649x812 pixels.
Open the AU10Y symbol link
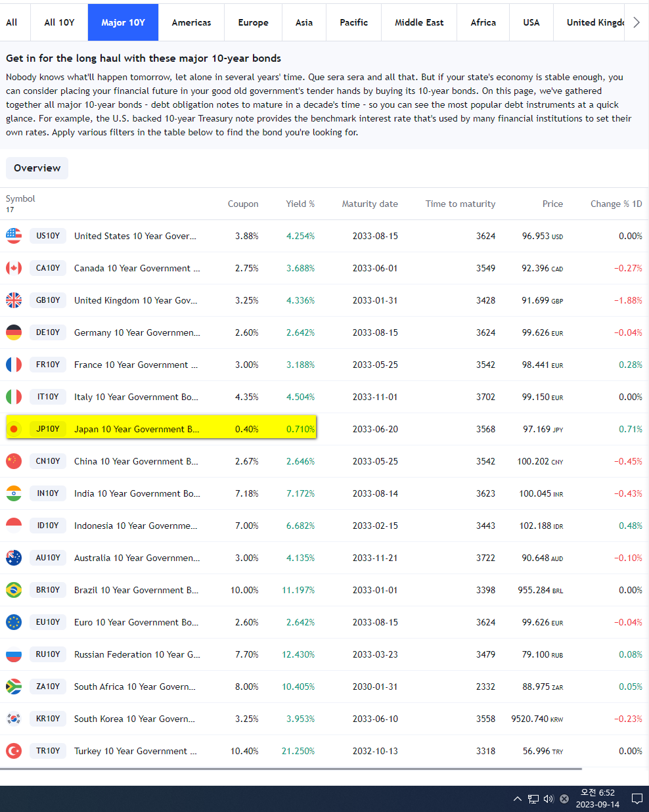[x=48, y=558]
